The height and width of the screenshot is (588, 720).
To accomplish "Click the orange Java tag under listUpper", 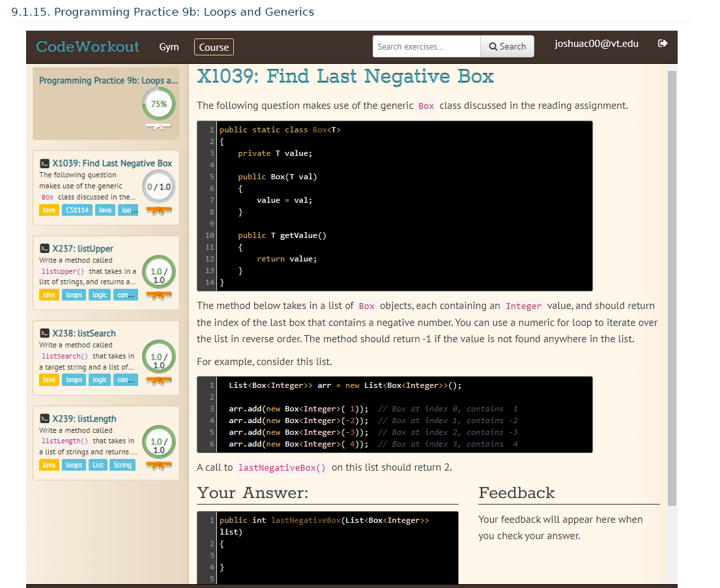I will tap(49, 295).
